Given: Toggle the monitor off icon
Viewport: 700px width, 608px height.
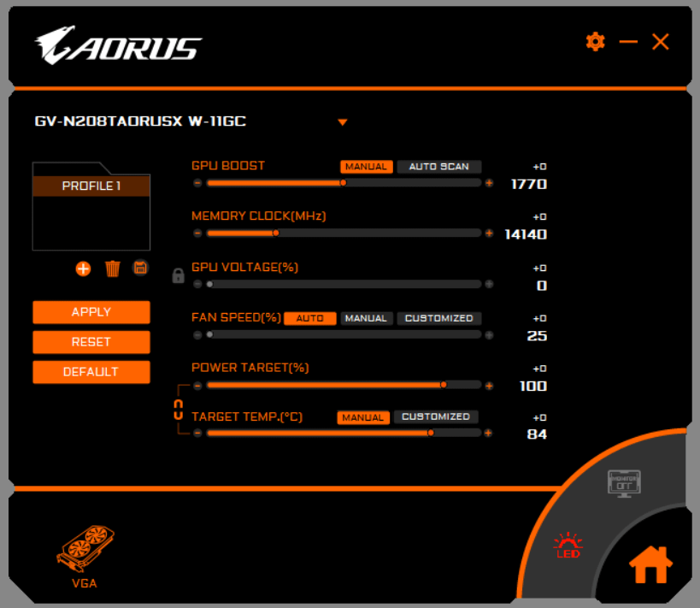Looking at the screenshot, I should (624, 483).
